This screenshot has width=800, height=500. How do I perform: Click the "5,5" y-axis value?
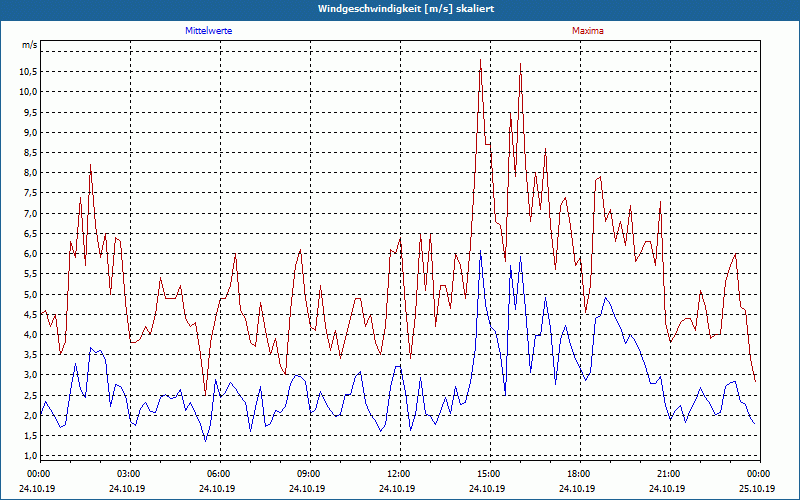click(x=30, y=274)
